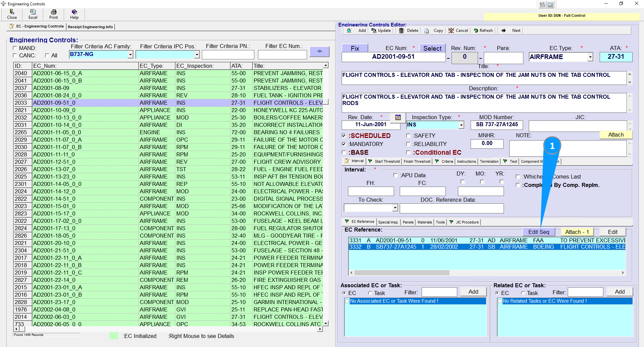
Task: Open the Rev. Date calendar picker
Action: (398, 117)
